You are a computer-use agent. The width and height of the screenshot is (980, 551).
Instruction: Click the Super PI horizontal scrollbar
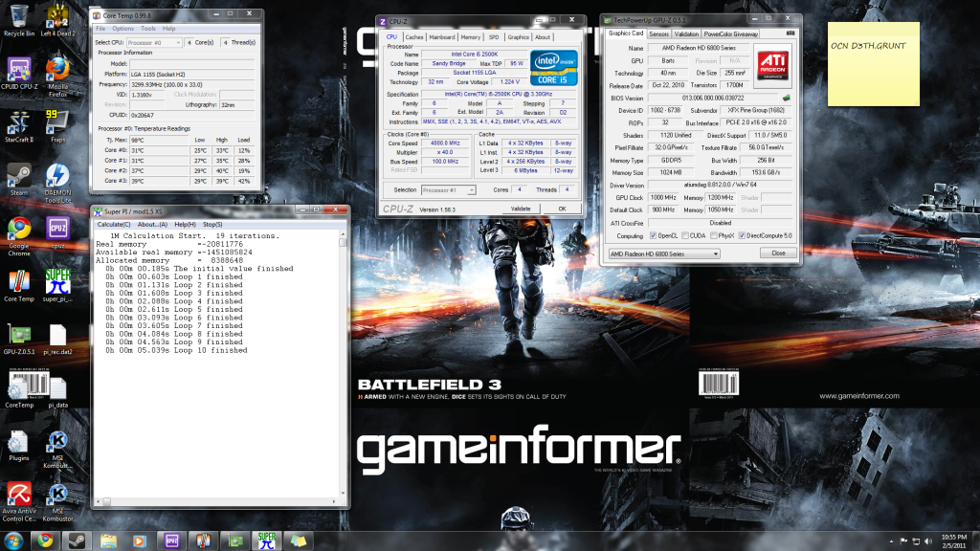coord(216,501)
